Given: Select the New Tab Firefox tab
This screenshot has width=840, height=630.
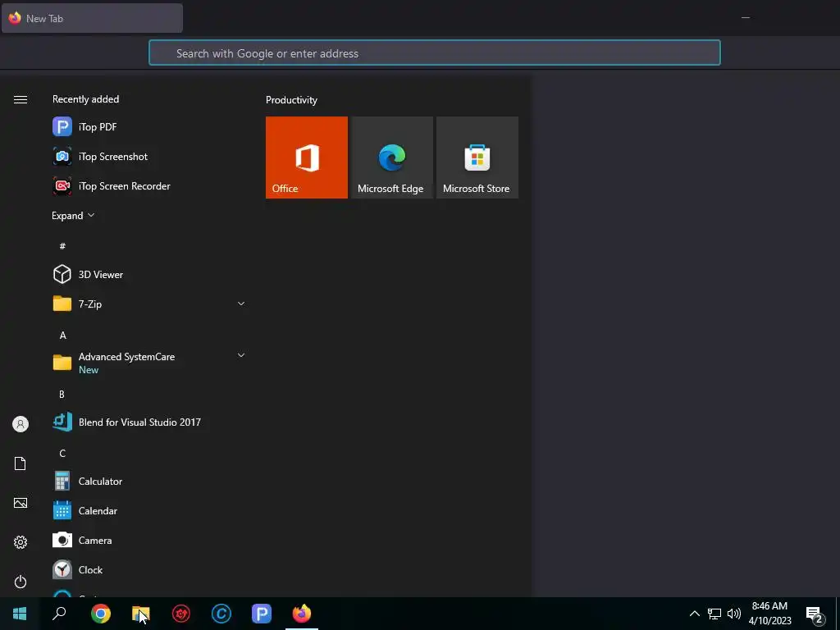Looking at the screenshot, I should coord(92,18).
